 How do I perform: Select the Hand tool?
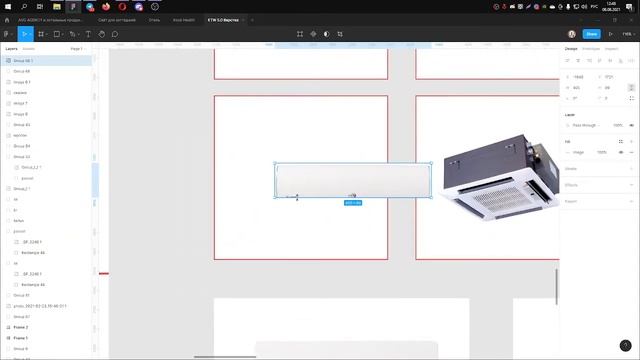[102, 34]
